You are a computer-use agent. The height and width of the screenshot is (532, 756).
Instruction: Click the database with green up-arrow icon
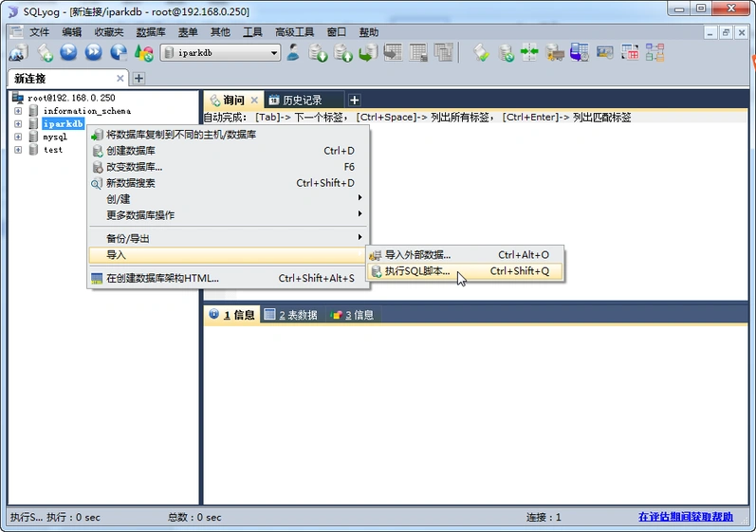(343, 52)
